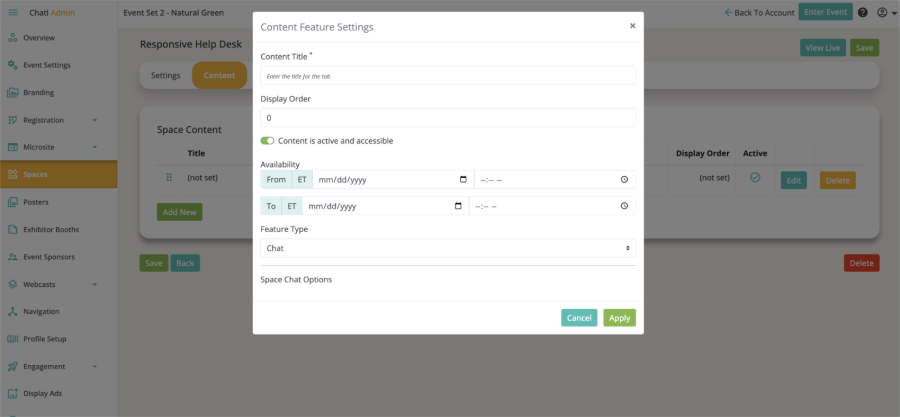The height and width of the screenshot is (417, 900).
Task: Open the hamburger menu icon
Action: click(x=13, y=12)
